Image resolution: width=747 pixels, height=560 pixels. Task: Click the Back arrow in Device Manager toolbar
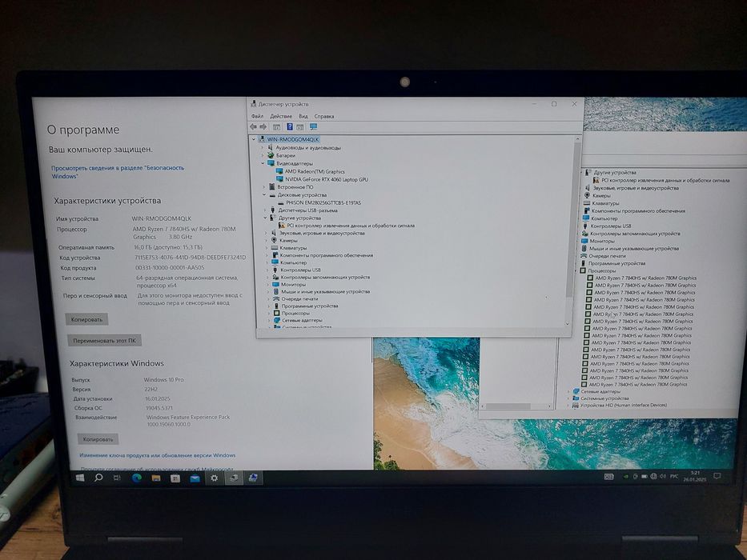pyautogui.click(x=253, y=126)
